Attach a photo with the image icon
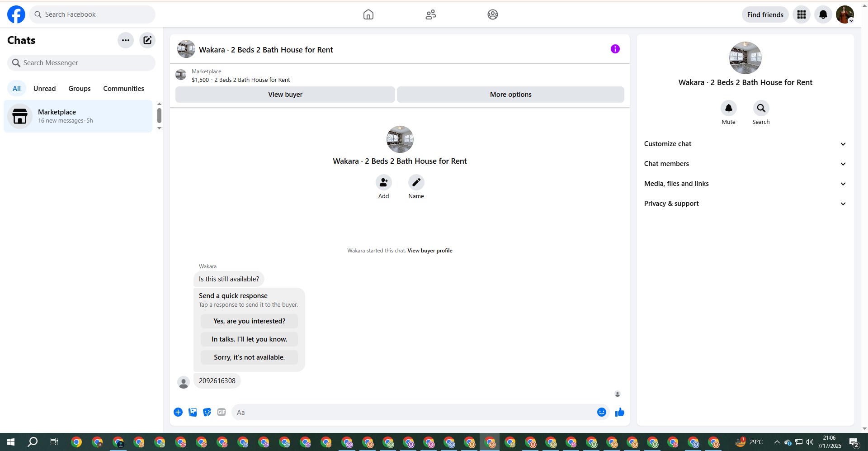 tap(193, 412)
